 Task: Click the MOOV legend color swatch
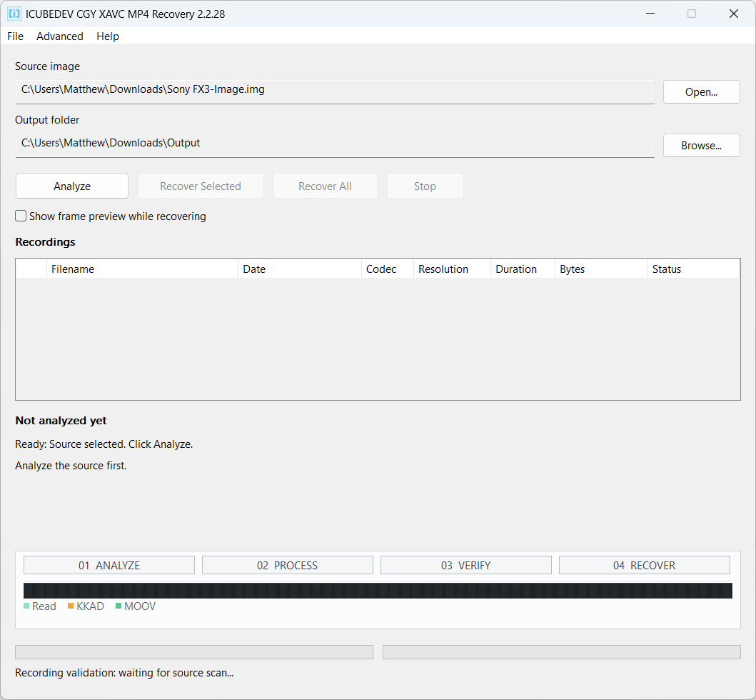click(x=118, y=606)
